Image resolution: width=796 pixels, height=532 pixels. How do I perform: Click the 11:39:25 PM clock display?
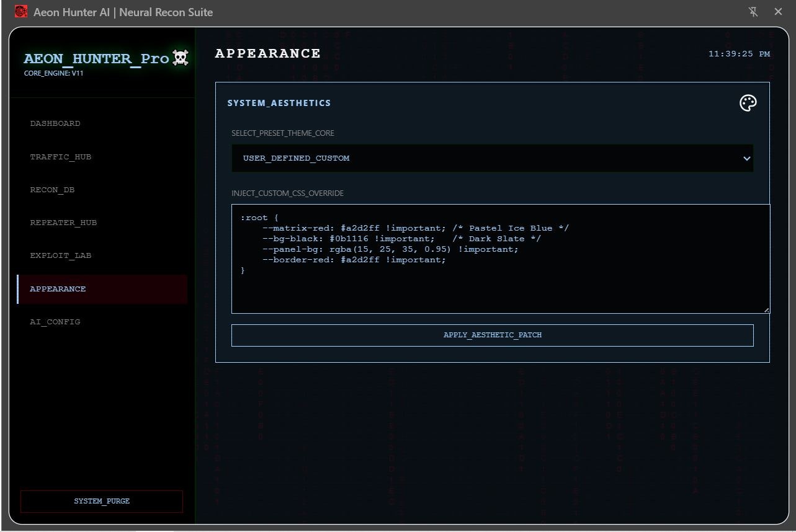(x=738, y=53)
